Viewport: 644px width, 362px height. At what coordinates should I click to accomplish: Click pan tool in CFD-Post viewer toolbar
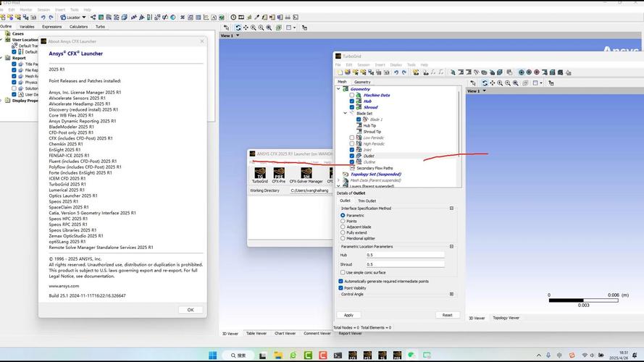(246, 28)
